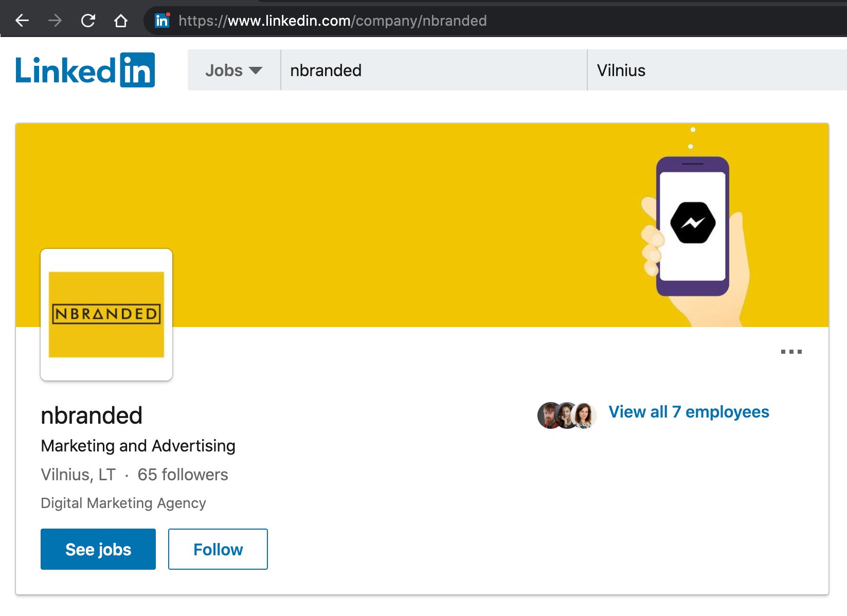
Task: Select the URL in the address bar
Action: pyautogui.click(x=332, y=21)
